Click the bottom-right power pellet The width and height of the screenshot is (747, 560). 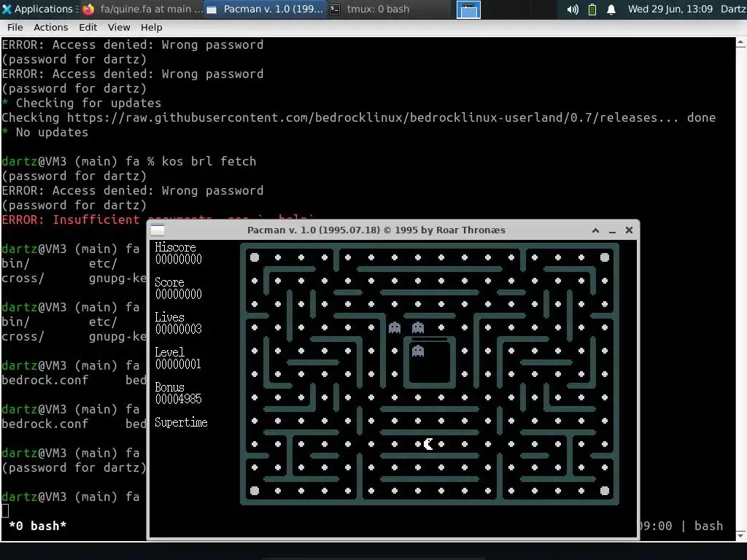[x=605, y=491]
